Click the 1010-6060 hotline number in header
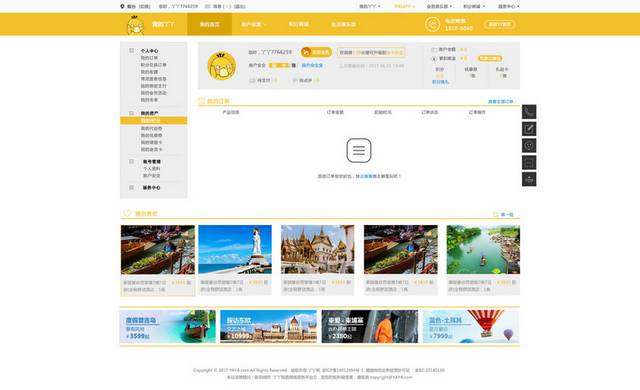This screenshot has width=640, height=390. tap(458, 28)
